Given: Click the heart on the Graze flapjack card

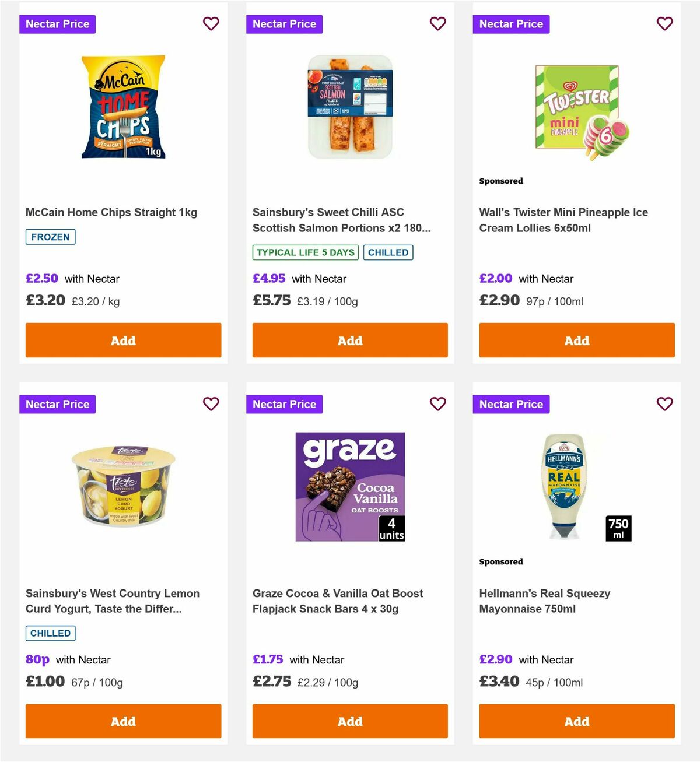Looking at the screenshot, I should click(438, 404).
